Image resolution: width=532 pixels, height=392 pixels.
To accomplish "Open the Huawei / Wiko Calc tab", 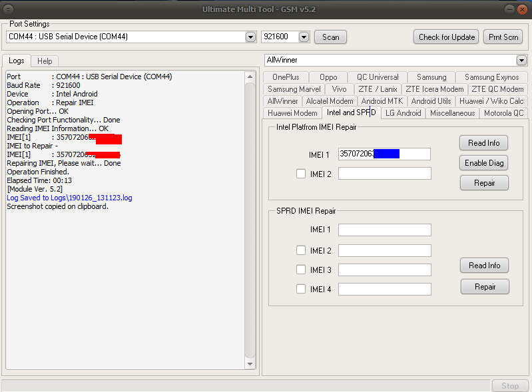I will click(x=491, y=101).
